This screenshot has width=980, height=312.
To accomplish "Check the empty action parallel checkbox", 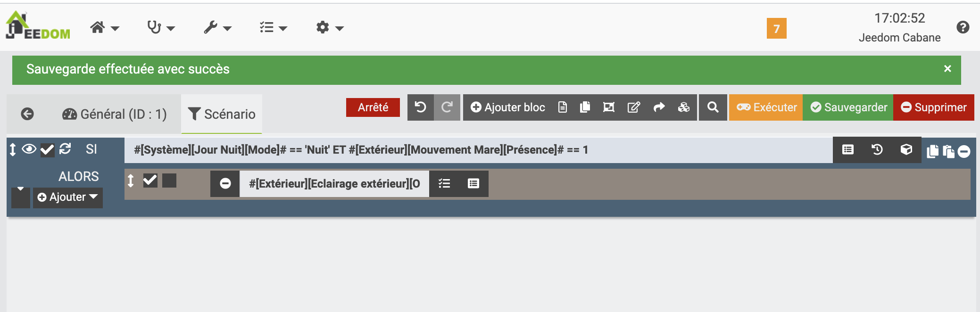I will 169,180.
